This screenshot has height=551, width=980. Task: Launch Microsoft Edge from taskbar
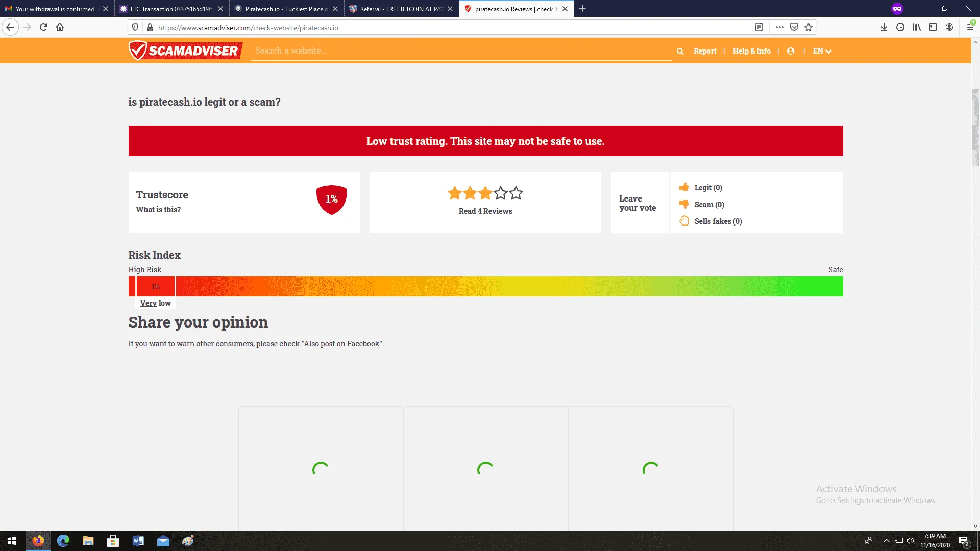[63, 541]
